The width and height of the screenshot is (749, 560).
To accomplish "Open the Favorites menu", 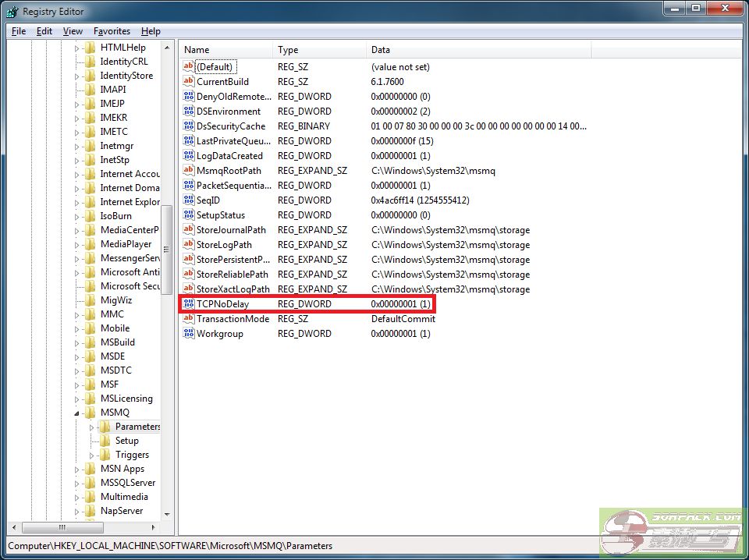I will [112, 31].
